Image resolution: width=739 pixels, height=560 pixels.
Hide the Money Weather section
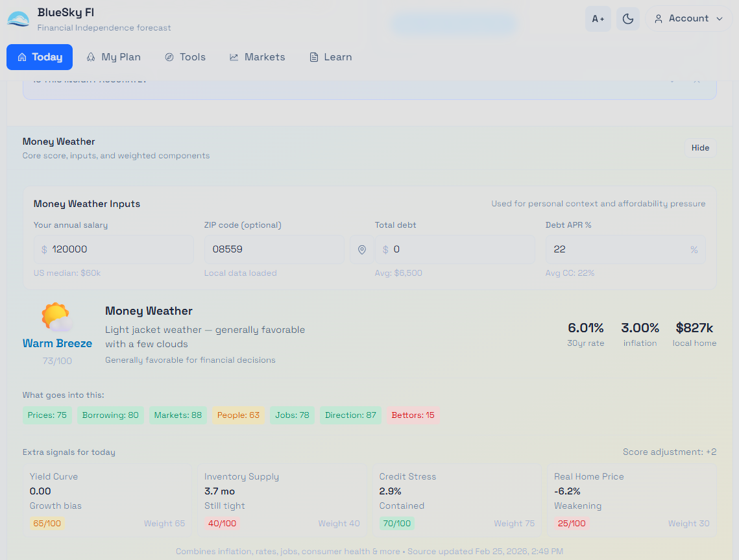(x=700, y=147)
